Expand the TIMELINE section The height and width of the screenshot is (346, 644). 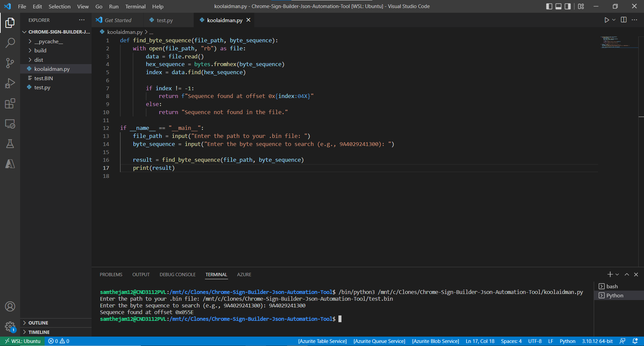(56, 332)
